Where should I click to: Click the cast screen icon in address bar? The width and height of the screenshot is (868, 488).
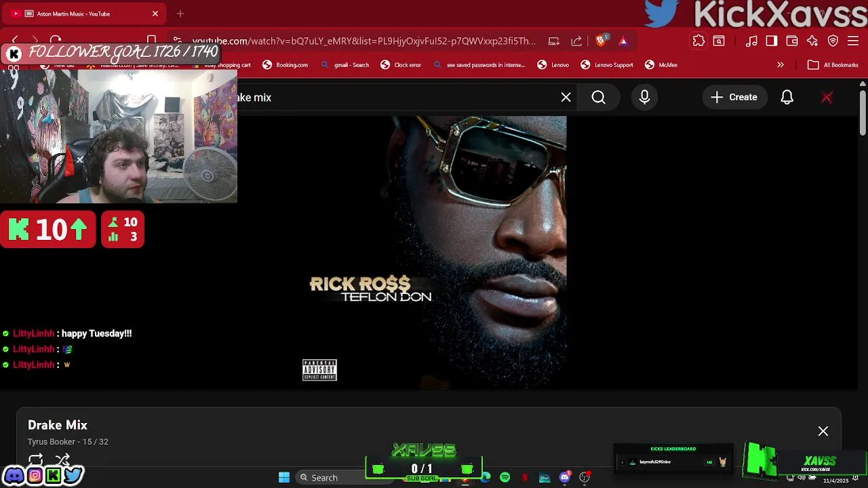[554, 41]
